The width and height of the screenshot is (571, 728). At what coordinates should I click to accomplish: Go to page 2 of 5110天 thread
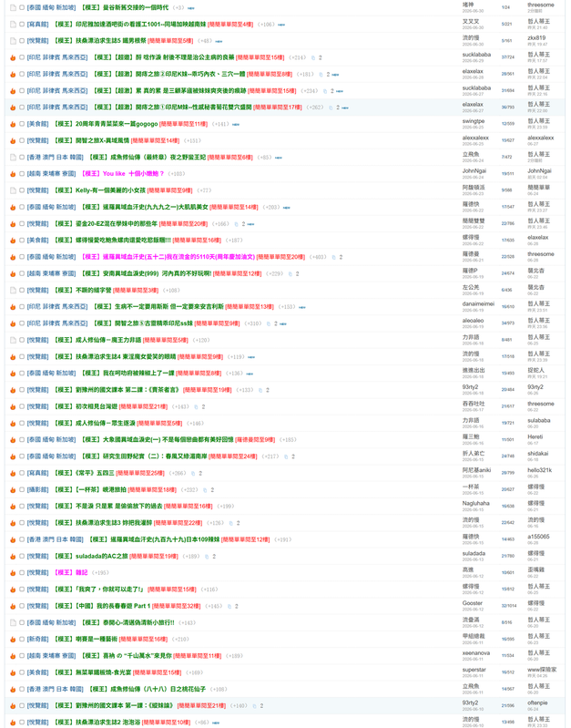[x=341, y=257]
